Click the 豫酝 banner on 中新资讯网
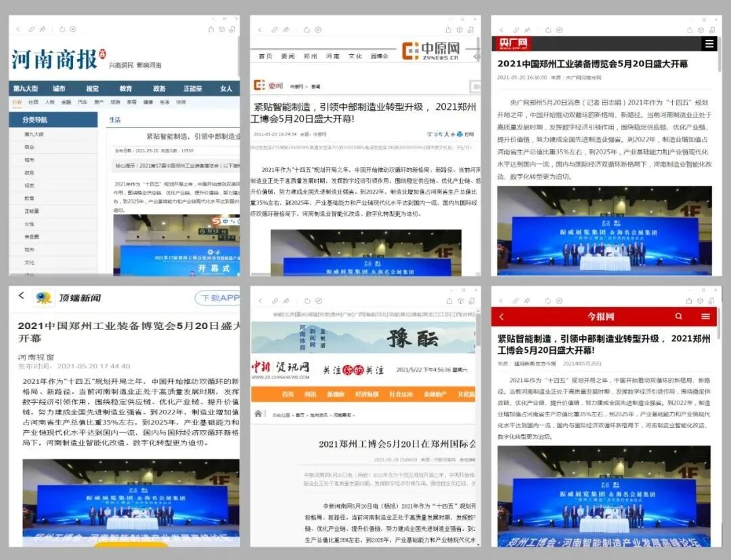The image size is (731, 560). pos(363,337)
